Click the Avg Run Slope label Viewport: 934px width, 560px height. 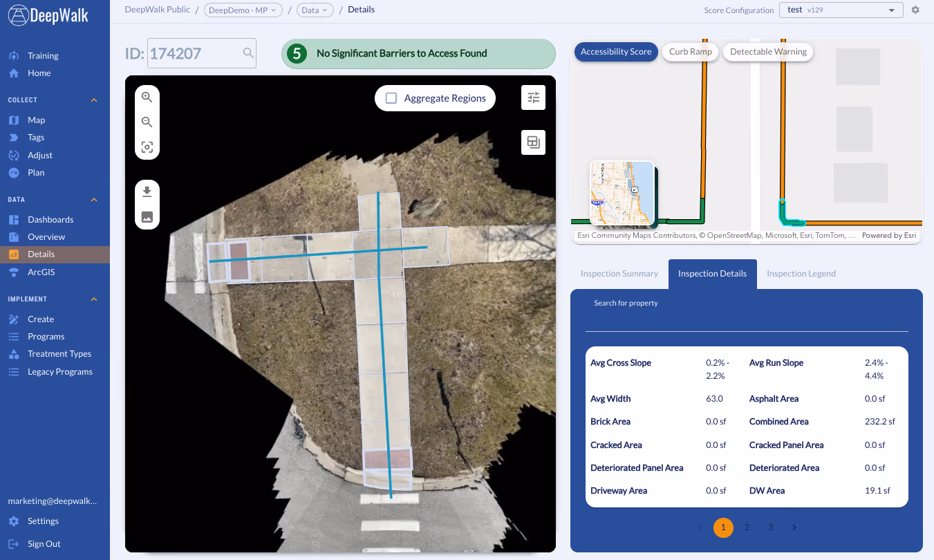tap(776, 363)
